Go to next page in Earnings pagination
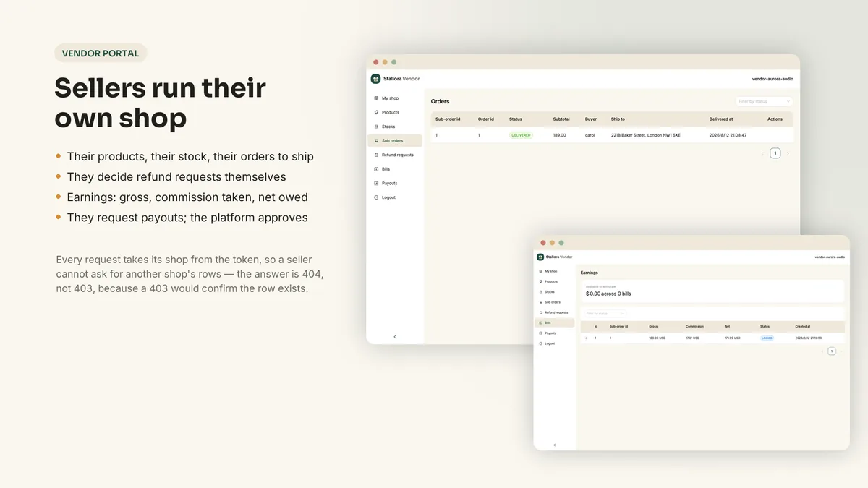The image size is (868, 488). coord(841,351)
